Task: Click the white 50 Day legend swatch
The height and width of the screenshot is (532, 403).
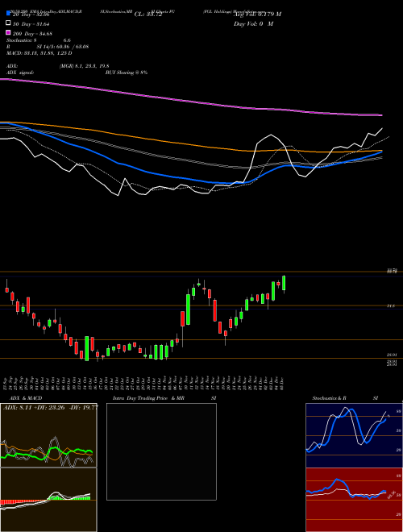Action: (8, 23)
